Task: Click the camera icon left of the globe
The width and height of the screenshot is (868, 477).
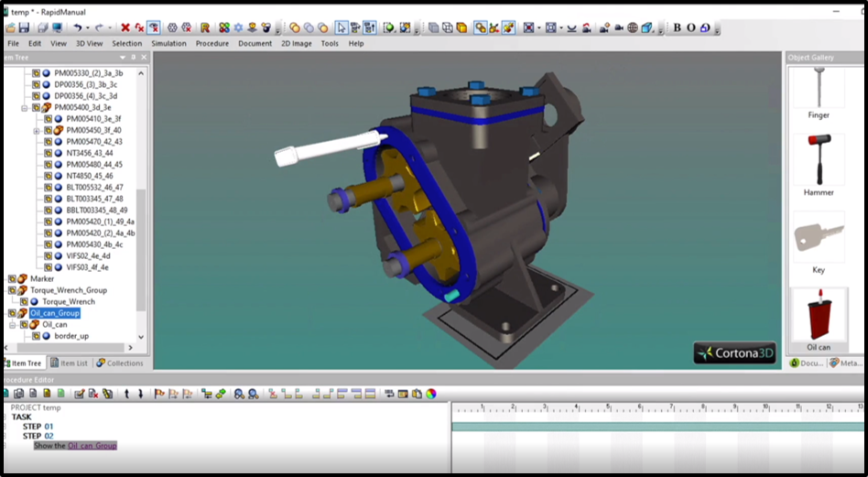Action: click(619, 27)
